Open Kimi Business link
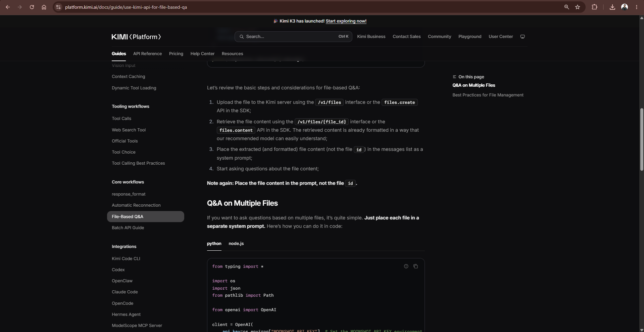 click(x=371, y=37)
